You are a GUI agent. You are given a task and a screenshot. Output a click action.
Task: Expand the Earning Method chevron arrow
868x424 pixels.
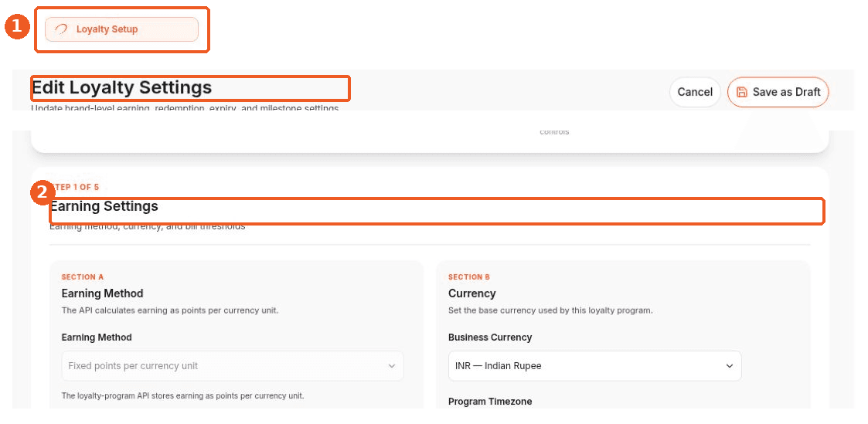[x=391, y=366]
